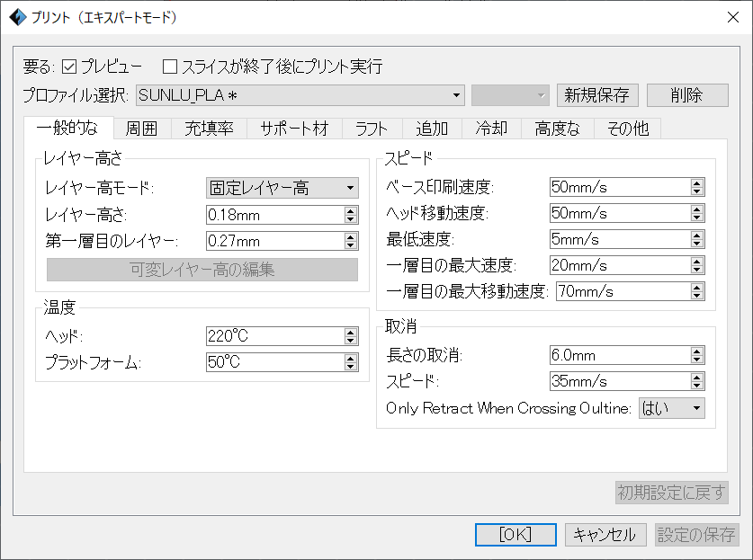This screenshot has width=753, height=560.
Task: Open the プロファイル選択 dropdown
Action: [x=300, y=94]
